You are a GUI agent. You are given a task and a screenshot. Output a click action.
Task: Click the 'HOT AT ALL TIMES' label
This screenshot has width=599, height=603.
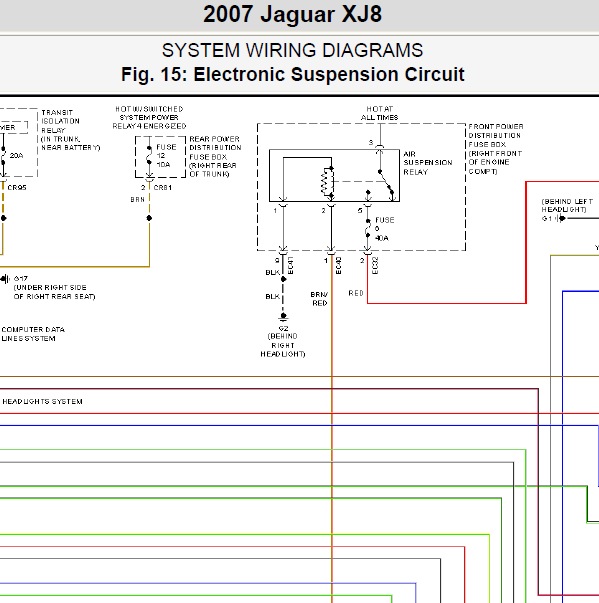point(379,113)
